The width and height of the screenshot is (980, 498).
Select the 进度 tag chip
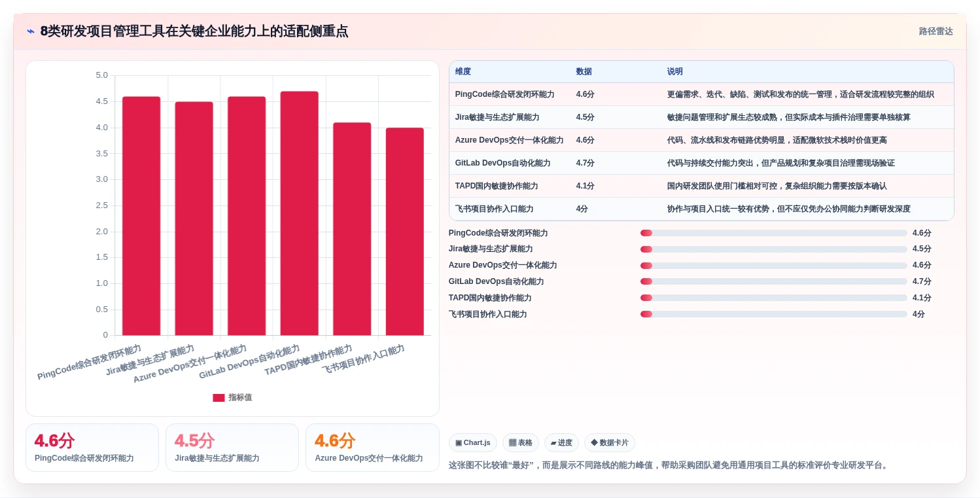coord(561,443)
